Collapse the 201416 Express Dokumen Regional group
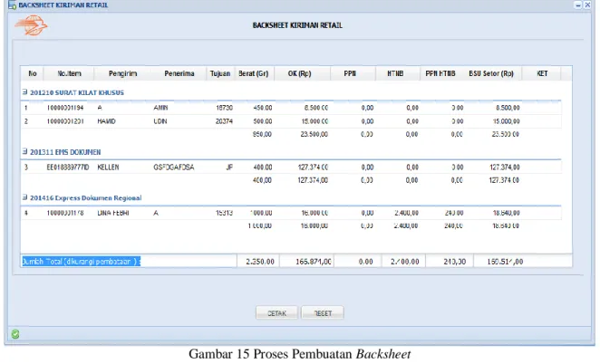Image resolution: width=600 pixels, height=364 pixels. [24, 197]
